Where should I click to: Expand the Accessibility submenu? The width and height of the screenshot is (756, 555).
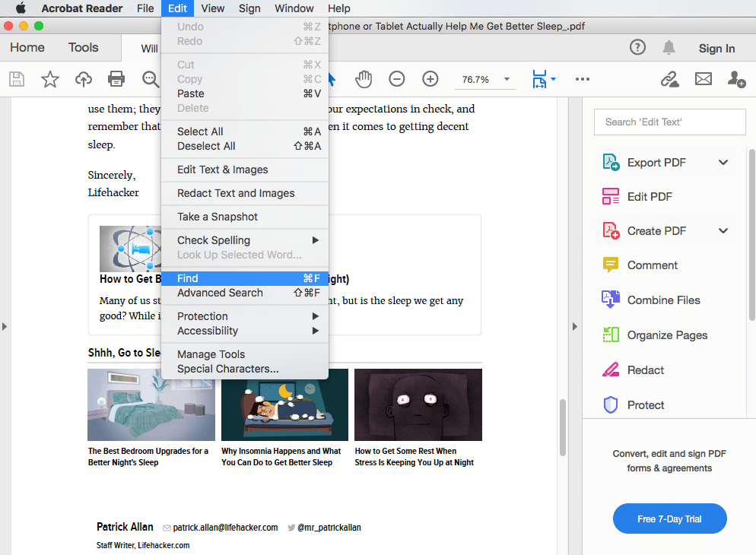316,331
